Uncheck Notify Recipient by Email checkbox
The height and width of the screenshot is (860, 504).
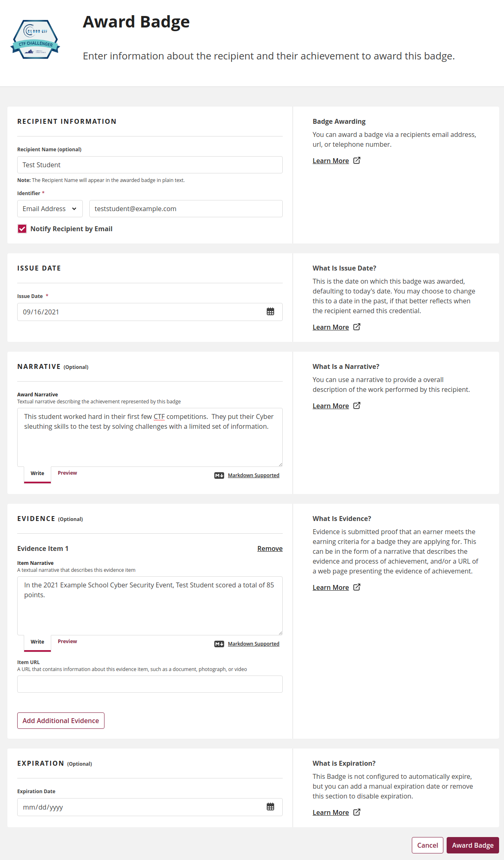coord(22,229)
